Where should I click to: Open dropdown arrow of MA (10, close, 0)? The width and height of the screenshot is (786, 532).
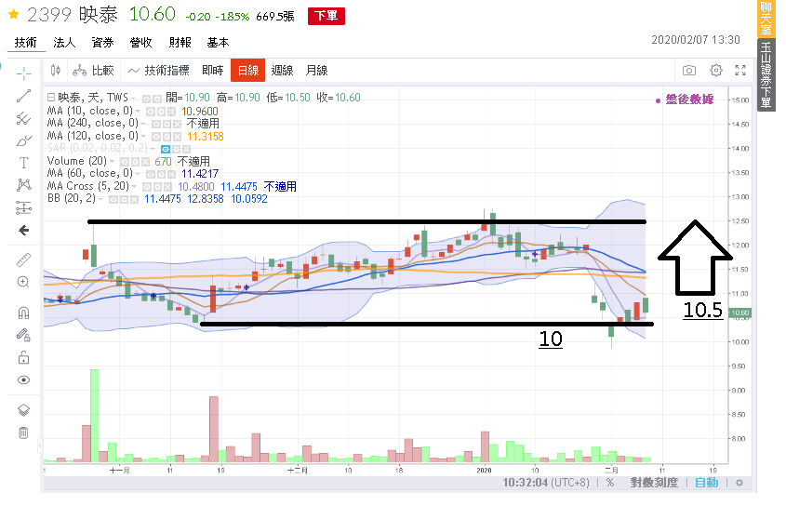pos(138,111)
